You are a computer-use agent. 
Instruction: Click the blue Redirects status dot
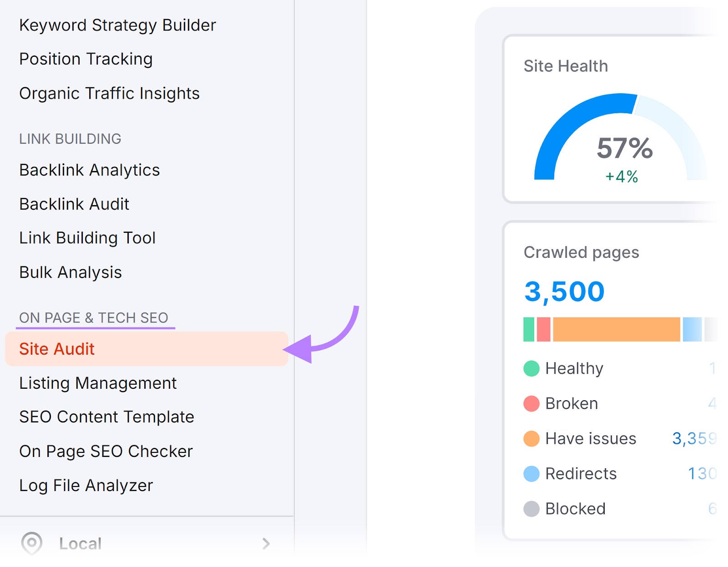(531, 473)
